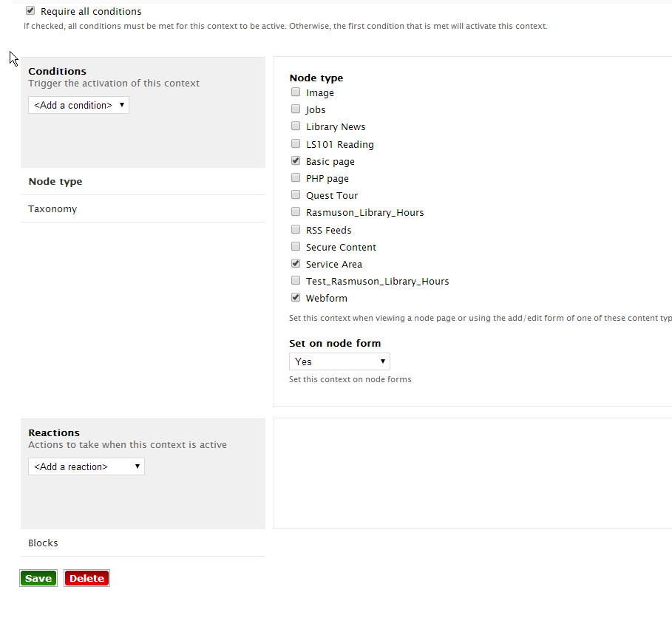672x618 pixels.
Task: Uncheck Require all conditions checkbox
Action: [x=30, y=10]
